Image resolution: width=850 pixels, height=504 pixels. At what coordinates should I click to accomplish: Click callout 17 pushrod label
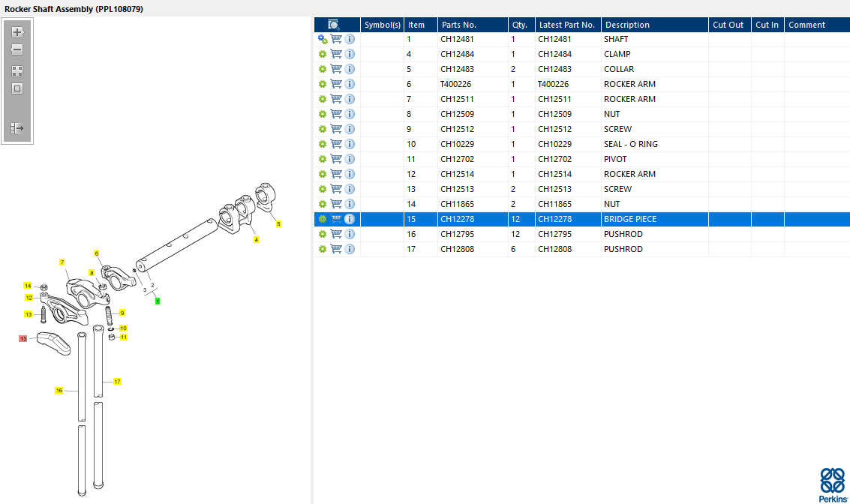117,382
